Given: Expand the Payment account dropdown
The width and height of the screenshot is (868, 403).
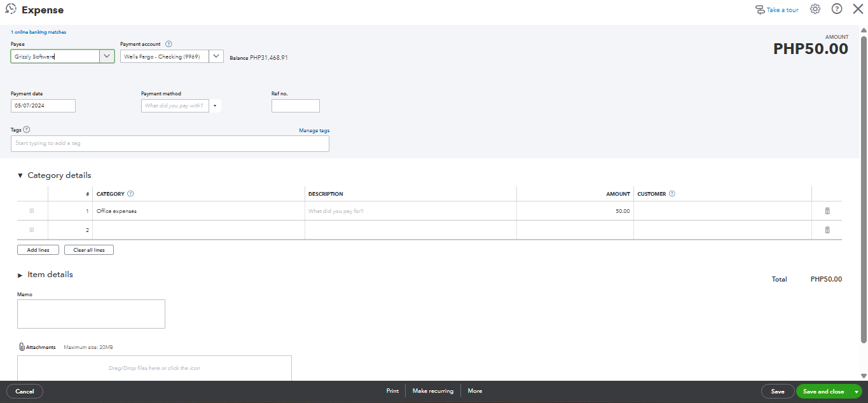Looking at the screenshot, I should click(216, 57).
